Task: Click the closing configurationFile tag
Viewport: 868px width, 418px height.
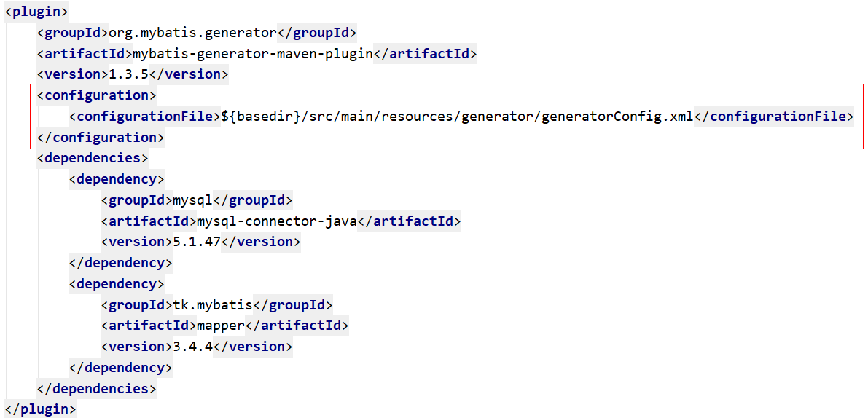Action: (x=774, y=117)
